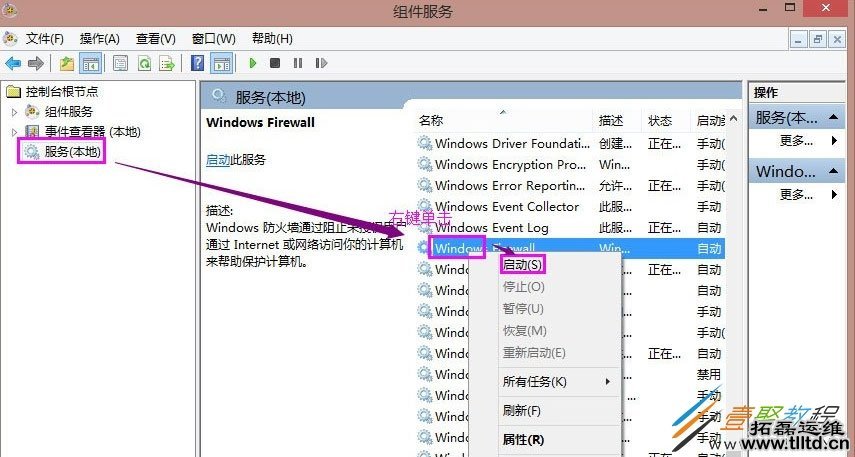Click the gear icon of Windows Encryption Provider row
The image size is (855, 457).
coord(425,164)
